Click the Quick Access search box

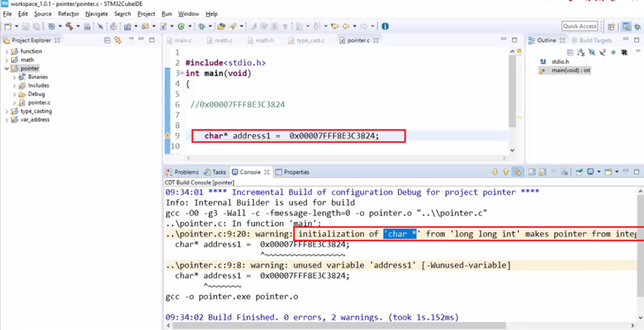pos(579,26)
